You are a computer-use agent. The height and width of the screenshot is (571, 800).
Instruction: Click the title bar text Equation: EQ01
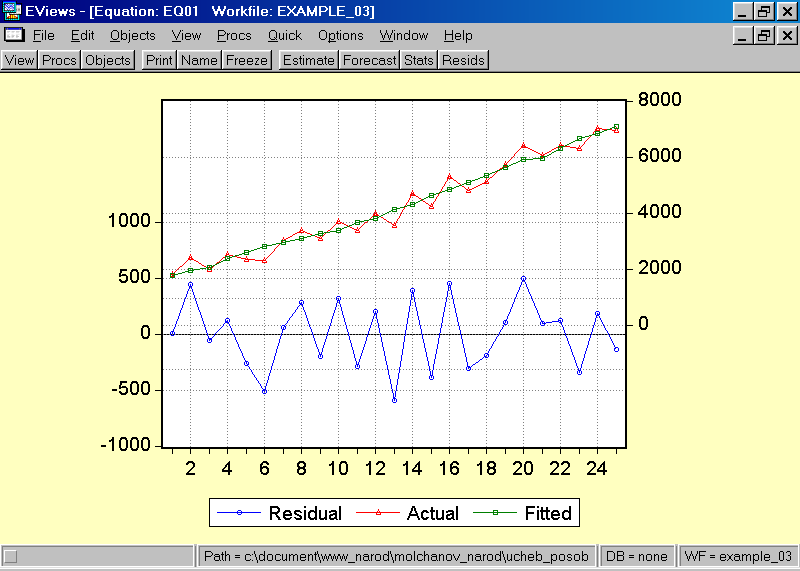point(145,11)
